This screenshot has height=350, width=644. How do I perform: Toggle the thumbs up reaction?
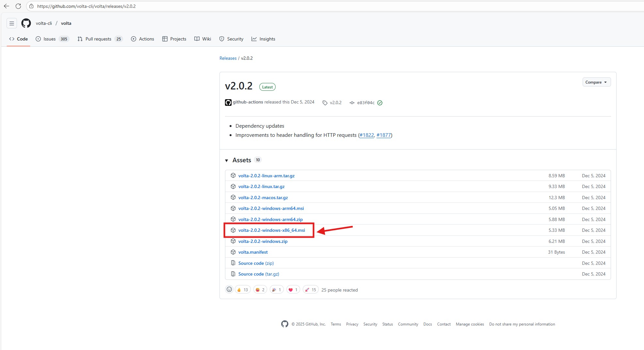coord(243,290)
